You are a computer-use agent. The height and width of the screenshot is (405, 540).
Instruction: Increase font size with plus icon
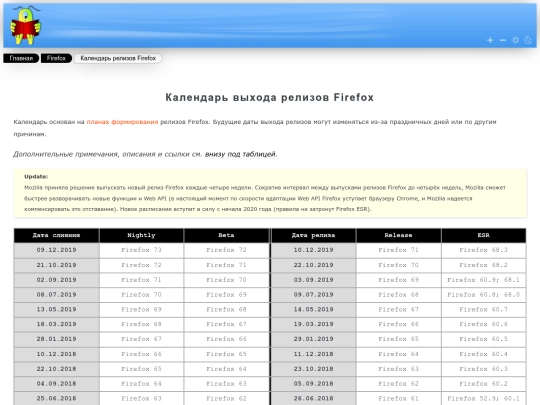[490, 40]
